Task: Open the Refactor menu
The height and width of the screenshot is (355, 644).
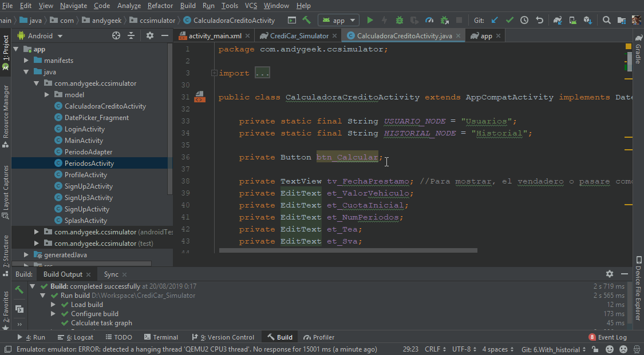Action: (x=160, y=6)
